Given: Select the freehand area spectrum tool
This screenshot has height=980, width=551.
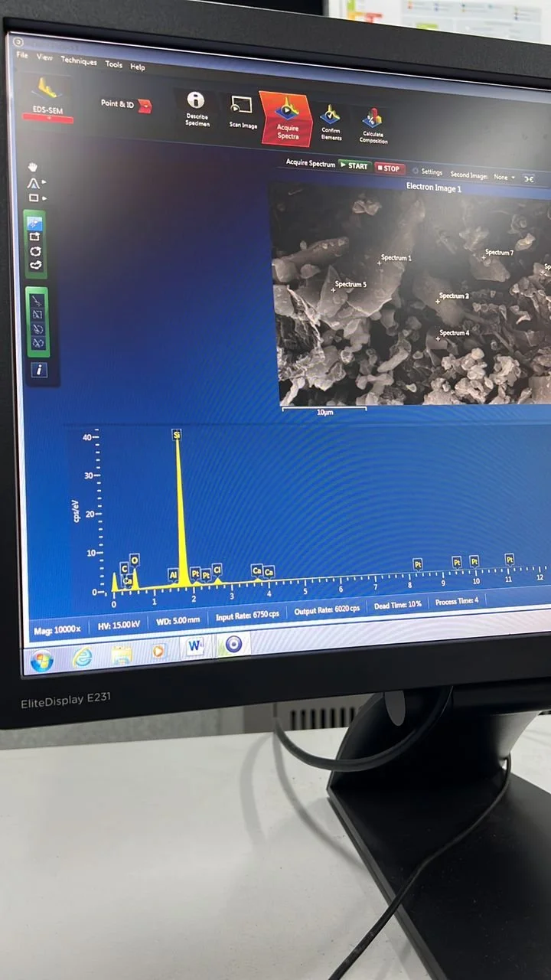Looking at the screenshot, I should [35, 265].
